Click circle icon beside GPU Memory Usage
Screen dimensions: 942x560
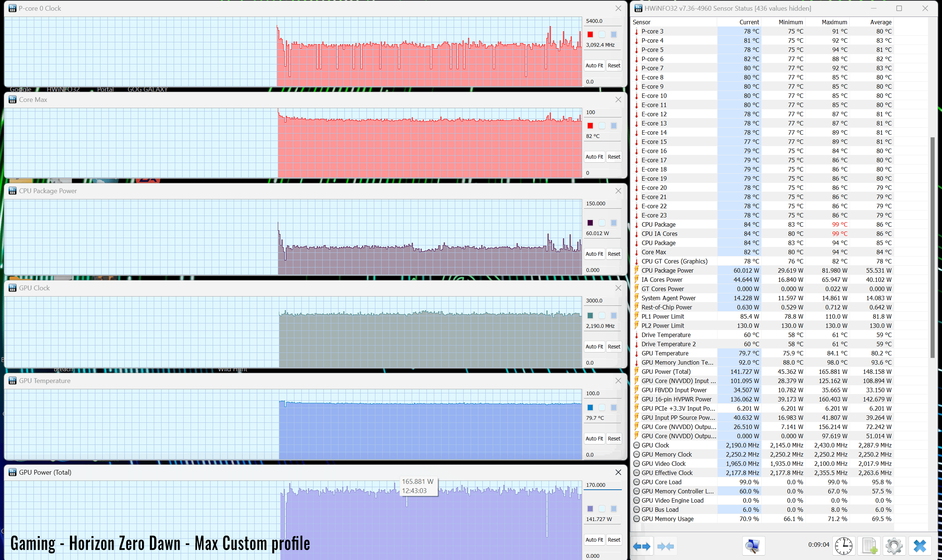636,519
